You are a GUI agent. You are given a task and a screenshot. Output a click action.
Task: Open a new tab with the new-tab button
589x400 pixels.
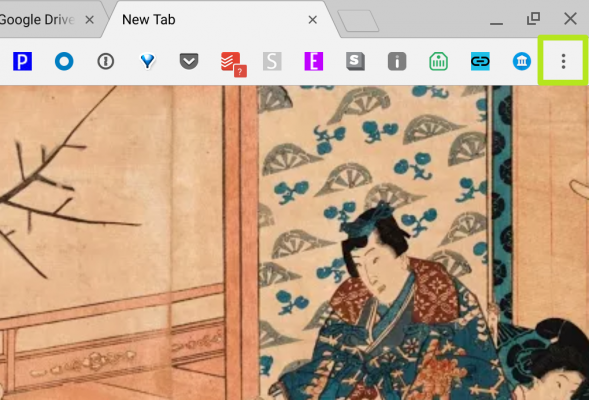click(358, 21)
